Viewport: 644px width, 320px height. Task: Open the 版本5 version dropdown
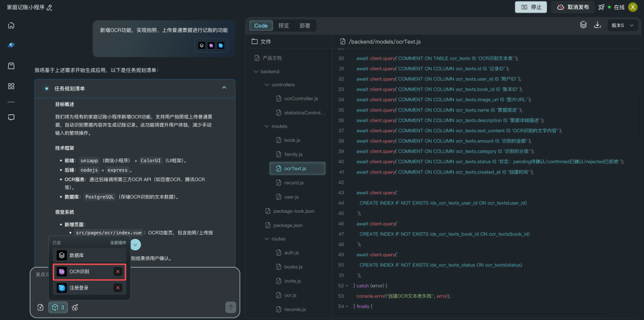[x=623, y=25]
